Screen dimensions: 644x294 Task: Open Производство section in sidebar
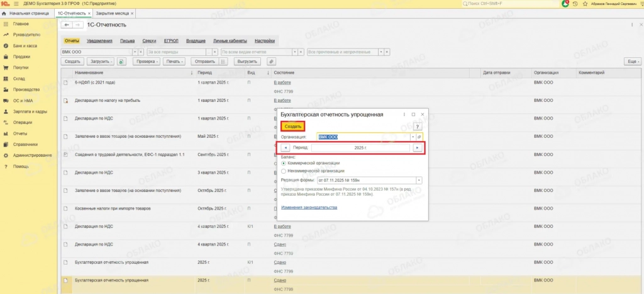click(26, 89)
